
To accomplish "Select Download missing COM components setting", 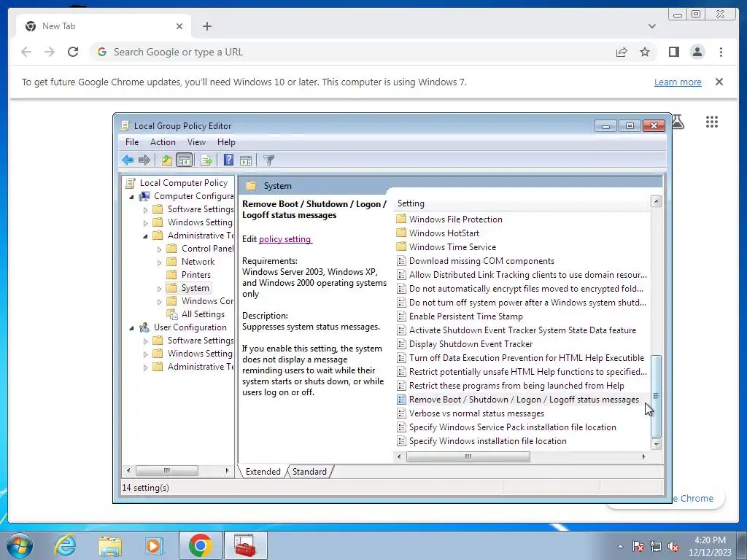I will (x=481, y=261).
